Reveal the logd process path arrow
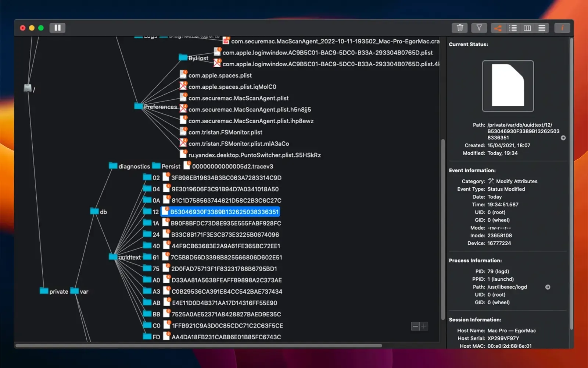The image size is (588, 368). tap(548, 287)
